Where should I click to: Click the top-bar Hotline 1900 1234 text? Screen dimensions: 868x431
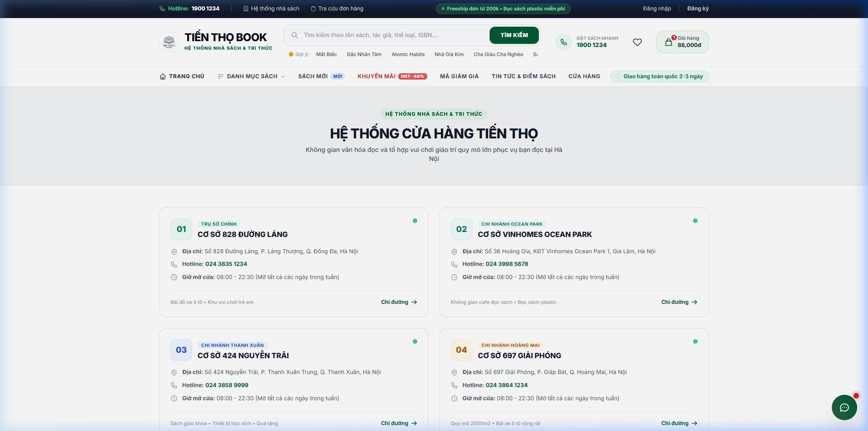[x=193, y=9]
